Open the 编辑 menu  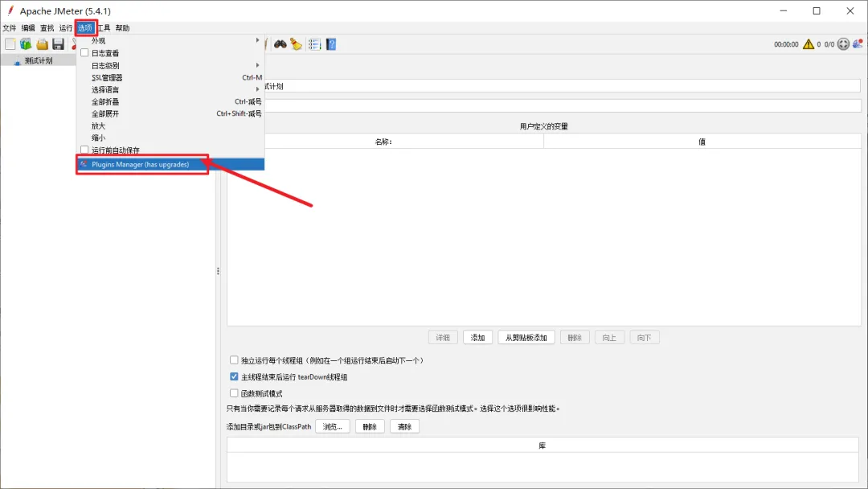pyautogui.click(x=28, y=27)
